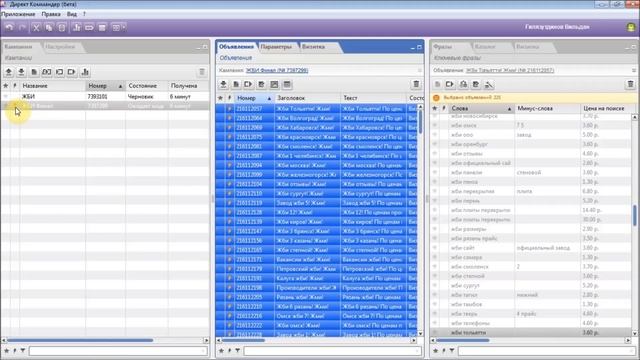Screen dimensions: 640x360
Task: Click the 'Цена на поиске' column header
Action: (606, 109)
